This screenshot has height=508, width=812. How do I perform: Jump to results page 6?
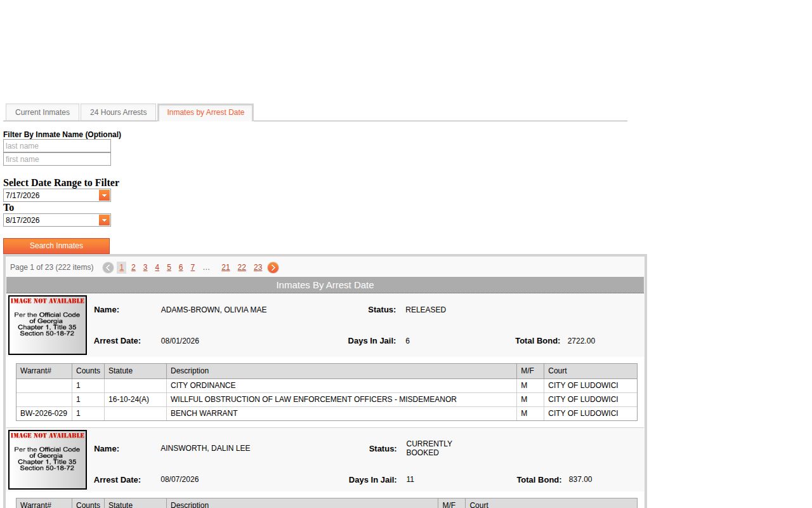[x=181, y=267]
